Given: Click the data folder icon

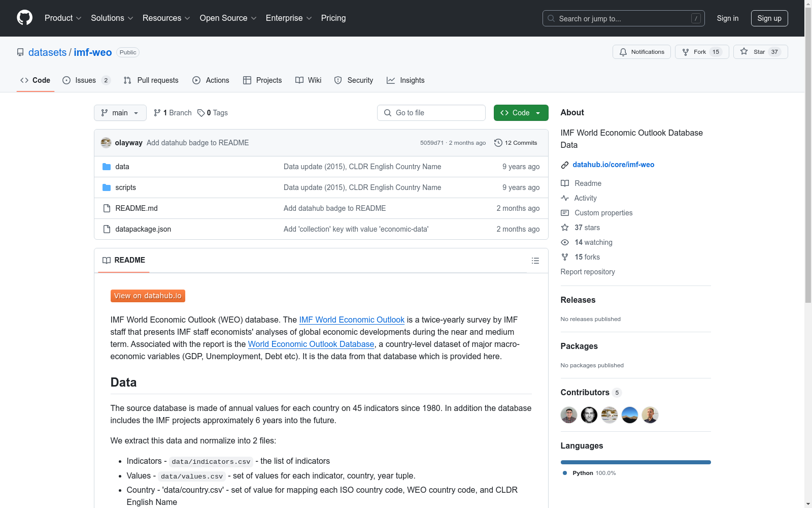Looking at the screenshot, I should tap(107, 167).
